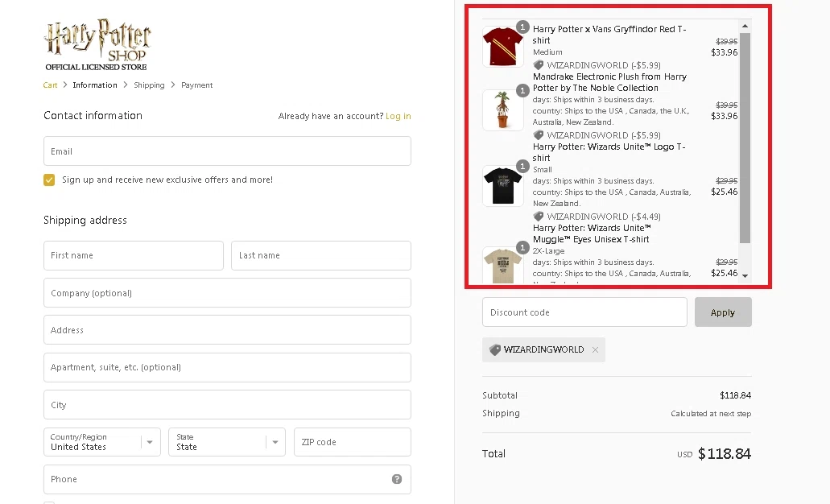Click the 'Contact information' heading
The image size is (830, 504).
pyautogui.click(x=93, y=115)
